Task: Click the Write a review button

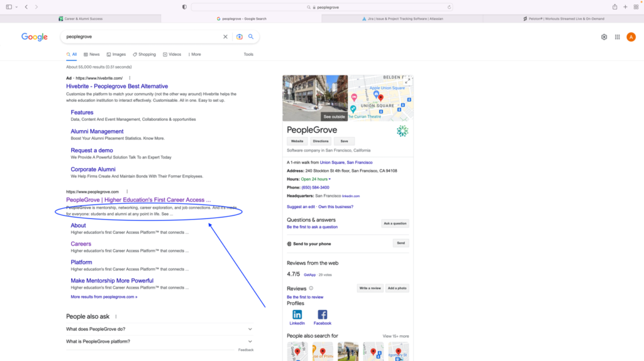Action: coord(370,288)
